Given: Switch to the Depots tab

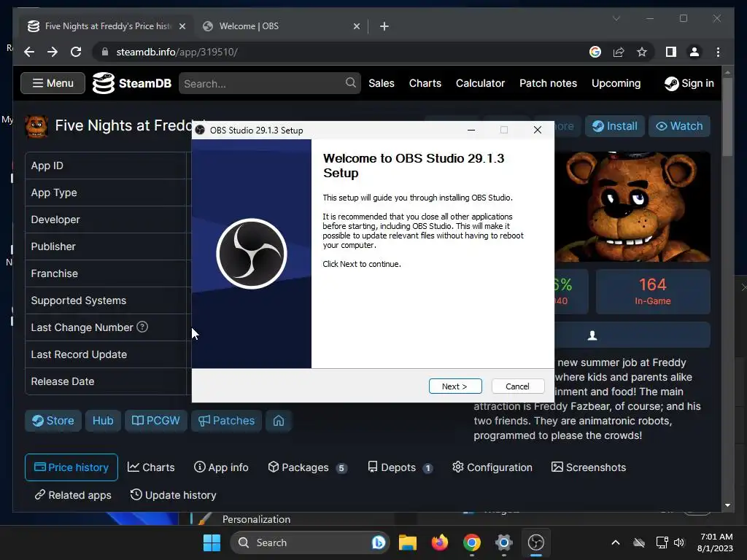Looking at the screenshot, I should [400, 467].
